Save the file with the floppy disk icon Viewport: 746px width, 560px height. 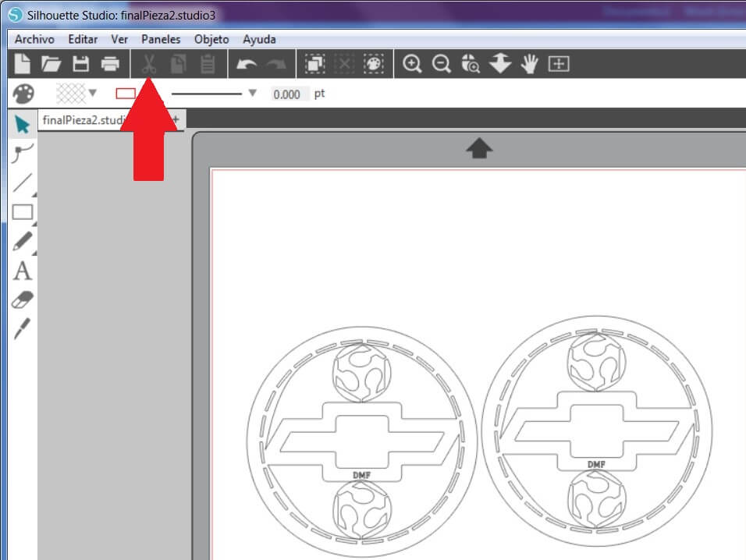[80, 64]
